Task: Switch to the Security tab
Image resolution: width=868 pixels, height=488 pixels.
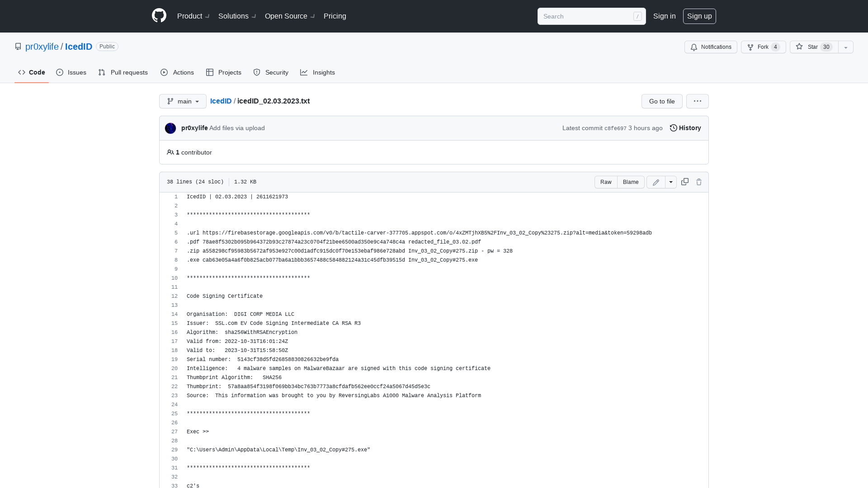Action: (271, 72)
